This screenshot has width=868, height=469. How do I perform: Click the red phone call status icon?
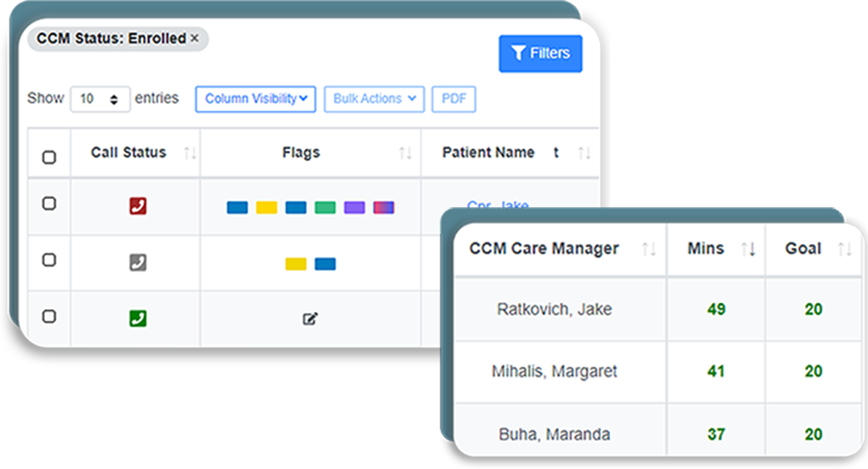pos(138,206)
